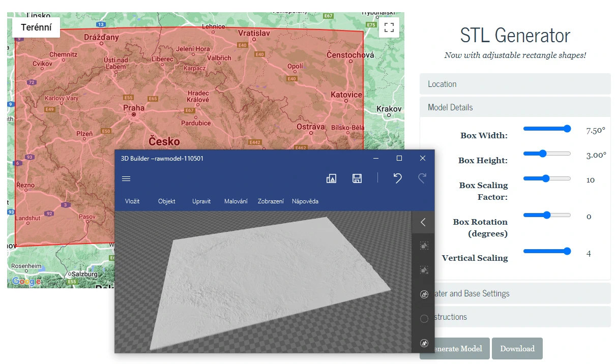The width and height of the screenshot is (616, 364).
Task: Open the Vložit menu
Action: click(x=132, y=201)
